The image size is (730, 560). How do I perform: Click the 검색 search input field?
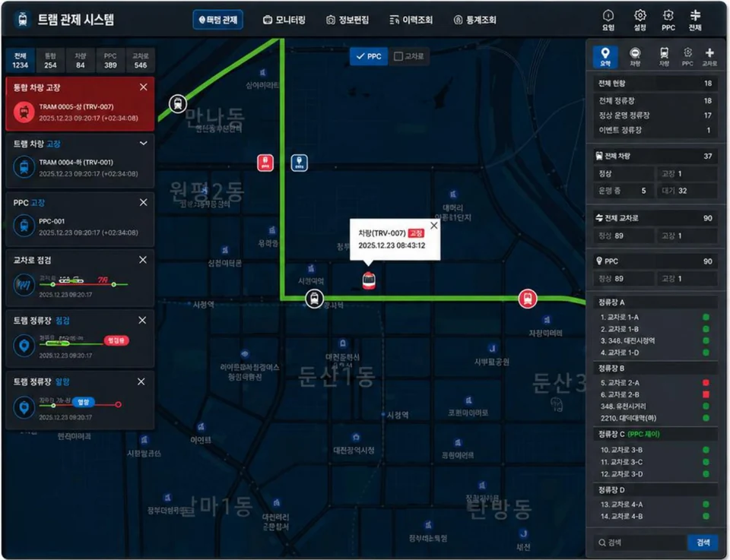pyautogui.click(x=640, y=543)
